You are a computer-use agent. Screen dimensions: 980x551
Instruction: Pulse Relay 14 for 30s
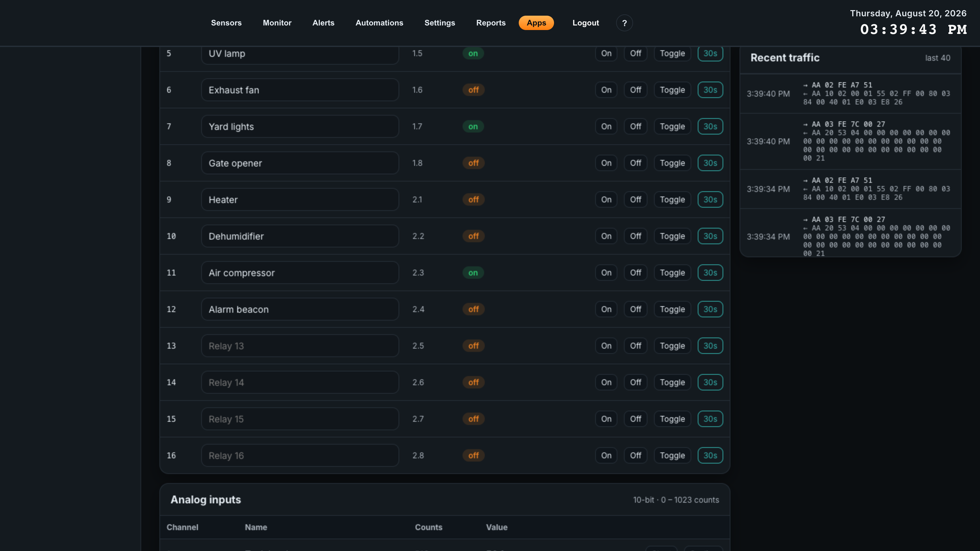pyautogui.click(x=710, y=382)
